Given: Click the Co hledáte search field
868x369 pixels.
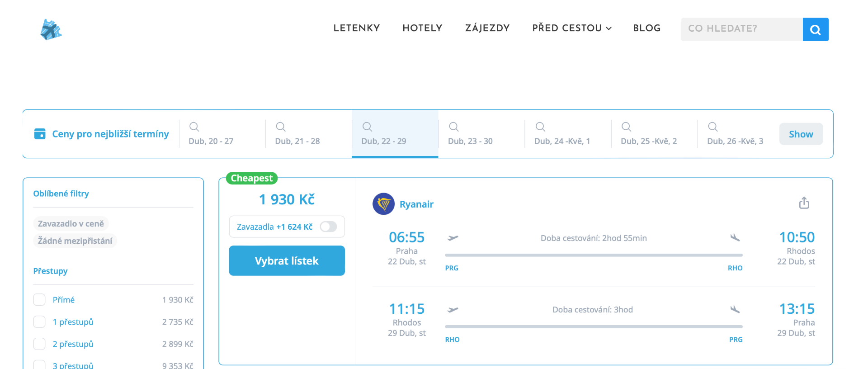Looking at the screenshot, I should (741, 29).
